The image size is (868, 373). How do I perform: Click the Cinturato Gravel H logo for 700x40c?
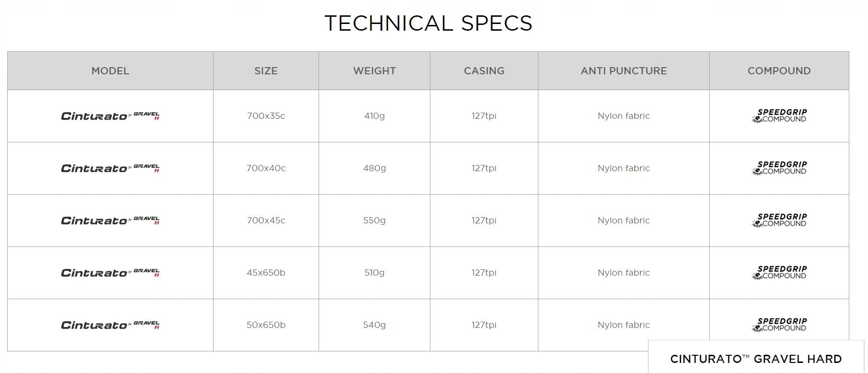(x=110, y=168)
